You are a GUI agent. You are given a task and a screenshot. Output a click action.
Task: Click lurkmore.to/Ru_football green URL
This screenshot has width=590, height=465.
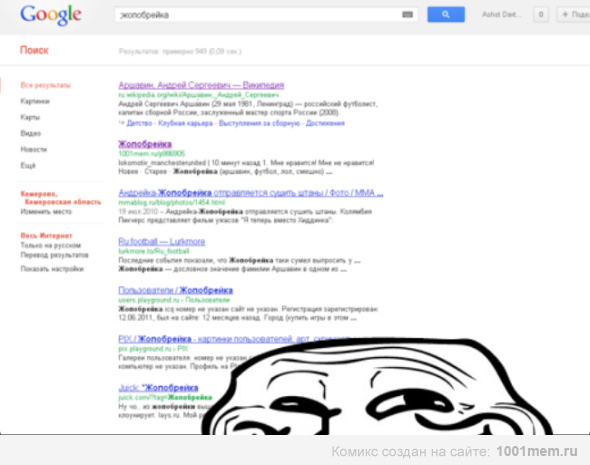[154, 251]
